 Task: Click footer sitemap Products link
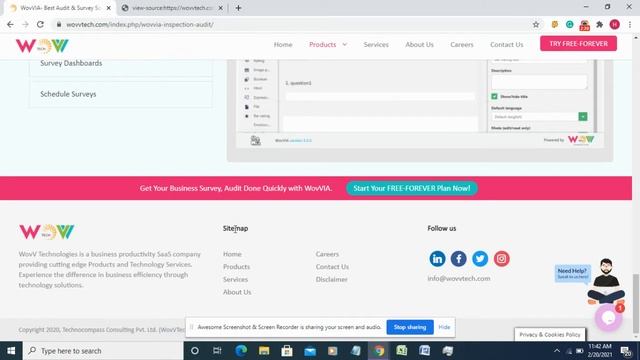click(x=236, y=267)
